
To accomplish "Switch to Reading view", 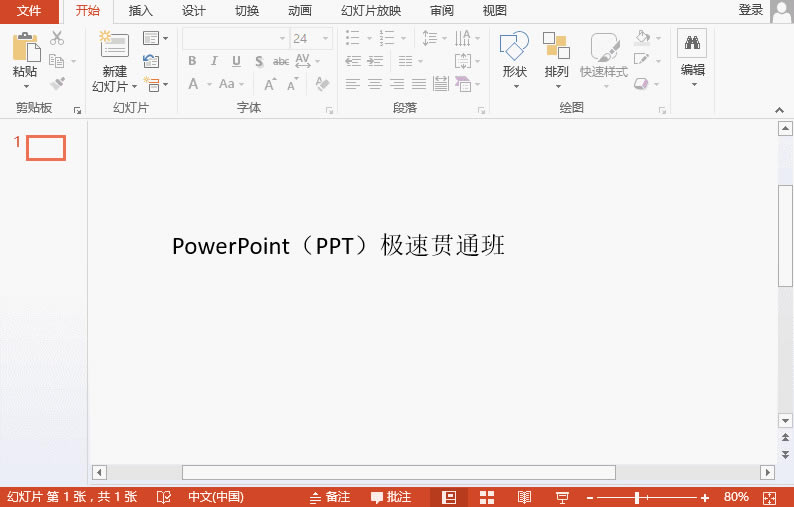I will [524, 497].
